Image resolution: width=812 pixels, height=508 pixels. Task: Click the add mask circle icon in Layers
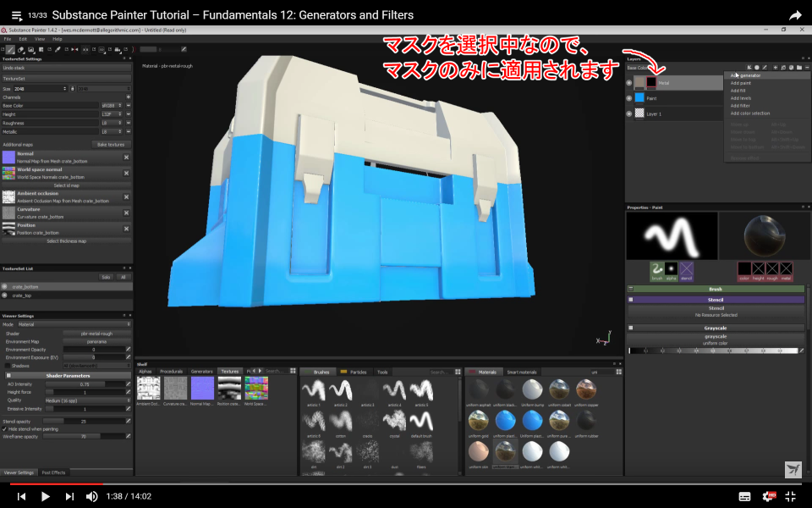pos(756,68)
